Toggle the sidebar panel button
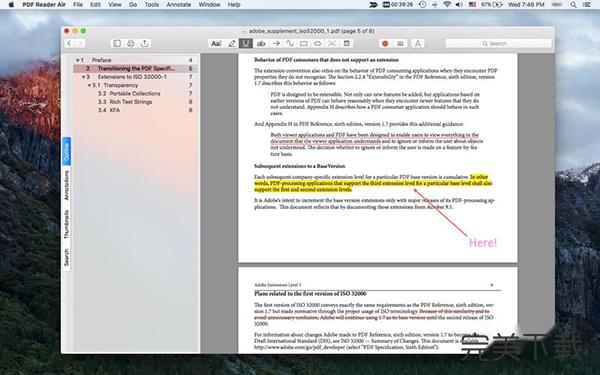The height and width of the screenshot is (375, 600). (x=117, y=43)
